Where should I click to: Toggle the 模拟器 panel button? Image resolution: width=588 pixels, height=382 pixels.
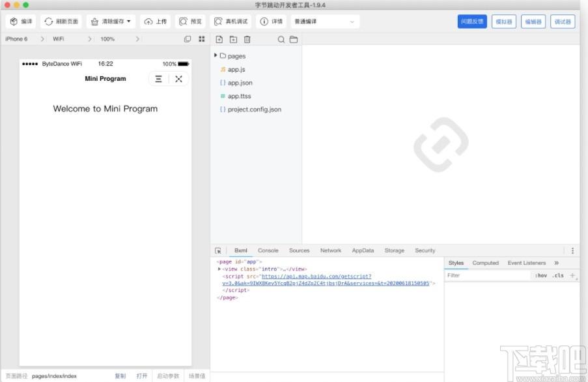click(x=504, y=22)
